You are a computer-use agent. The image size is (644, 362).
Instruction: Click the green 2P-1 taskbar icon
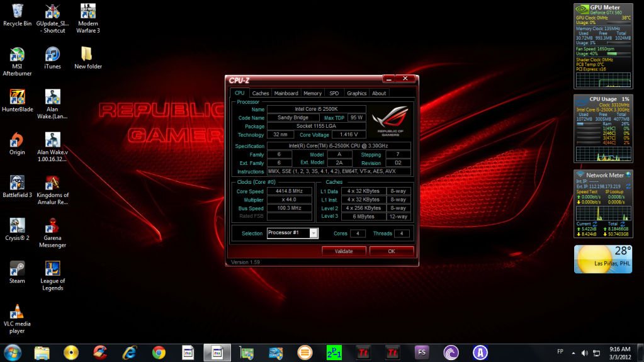(334, 353)
